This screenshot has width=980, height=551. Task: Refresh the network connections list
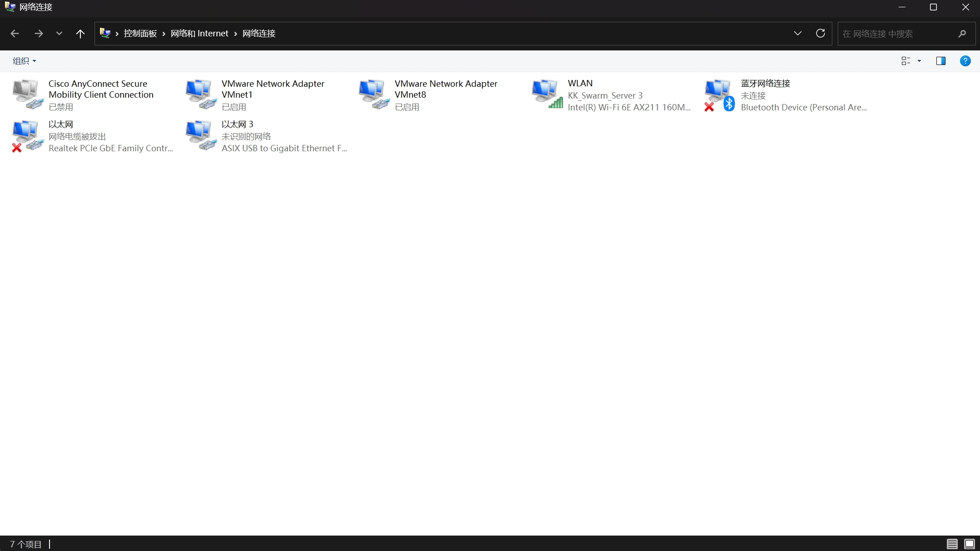(x=820, y=33)
